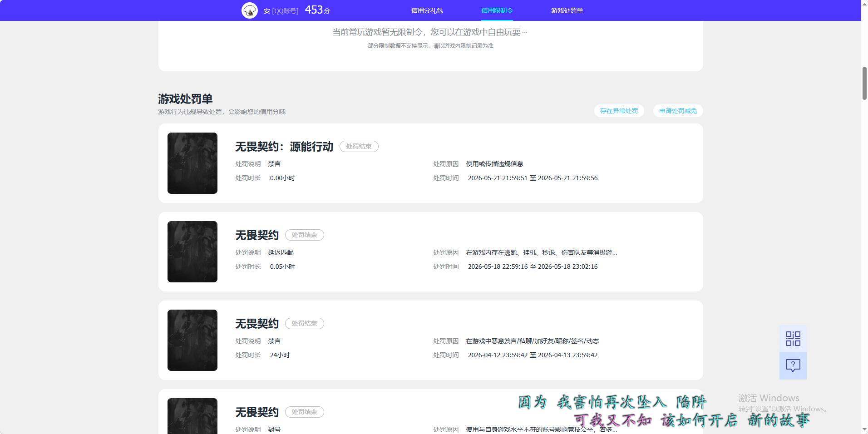Viewport: 868px width, 434px height.
Task: Click the scrollbar down arrow
Action: point(864,429)
